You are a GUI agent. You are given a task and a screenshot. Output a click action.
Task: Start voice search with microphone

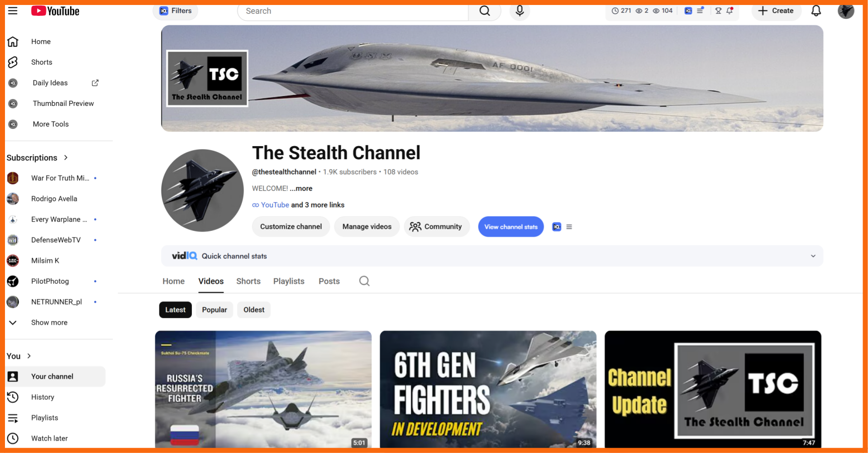pos(520,11)
